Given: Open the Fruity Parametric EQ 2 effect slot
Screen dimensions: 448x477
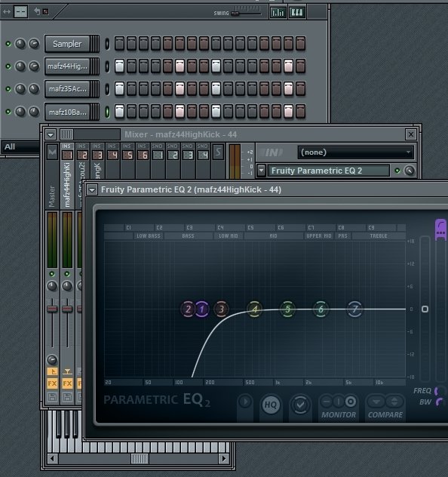Looking at the screenshot, I should pos(329,171).
